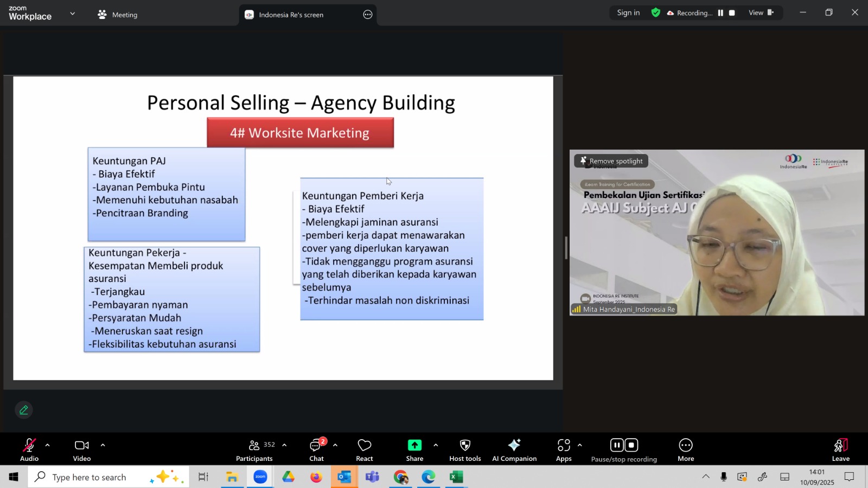
Task: Click Remove spotlight on the video
Action: 611,161
